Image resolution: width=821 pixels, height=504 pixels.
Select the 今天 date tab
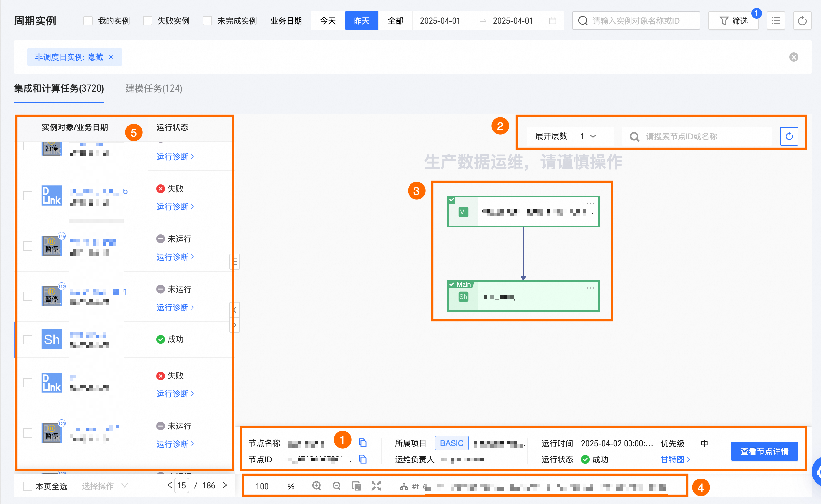tap(328, 21)
